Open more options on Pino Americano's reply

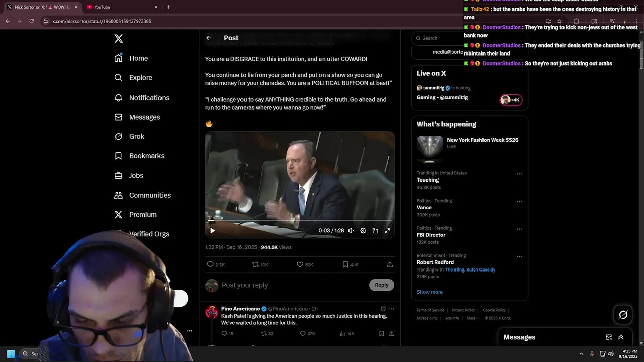pos(392,309)
